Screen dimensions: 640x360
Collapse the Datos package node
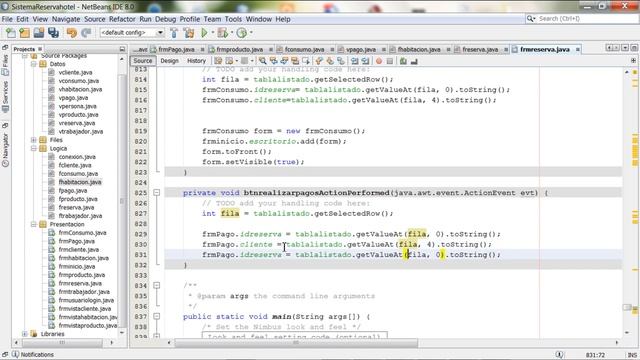pyautogui.click(x=34, y=64)
